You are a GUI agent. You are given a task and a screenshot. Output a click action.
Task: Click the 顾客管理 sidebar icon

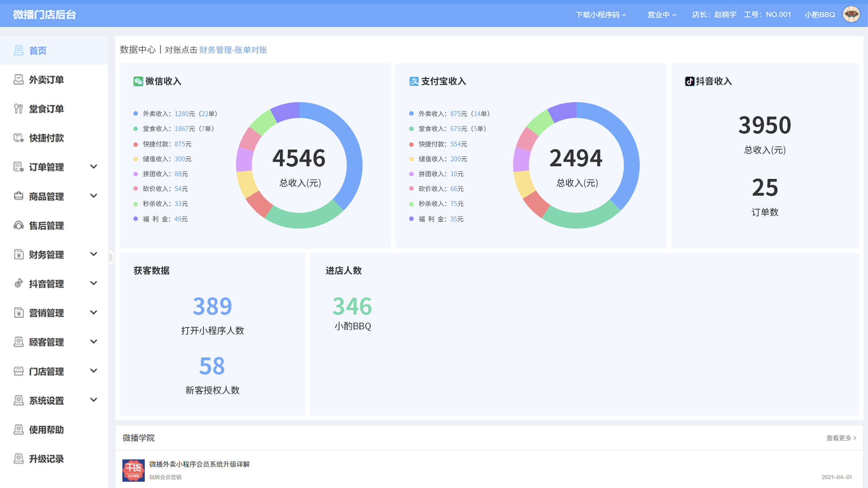tap(19, 342)
